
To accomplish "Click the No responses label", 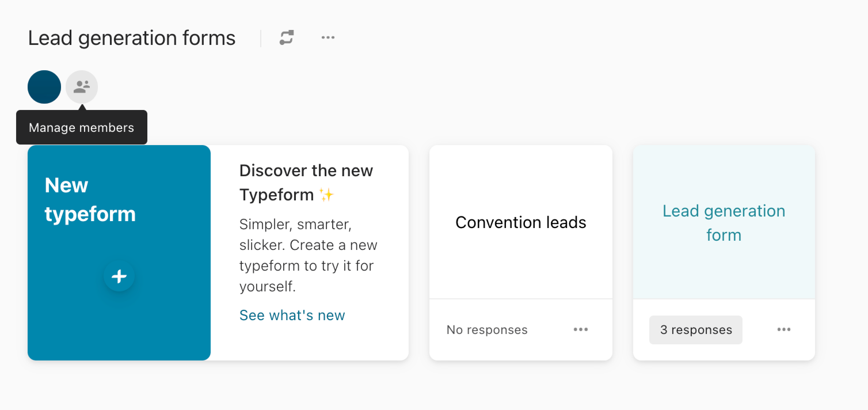I will pyautogui.click(x=487, y=330).
